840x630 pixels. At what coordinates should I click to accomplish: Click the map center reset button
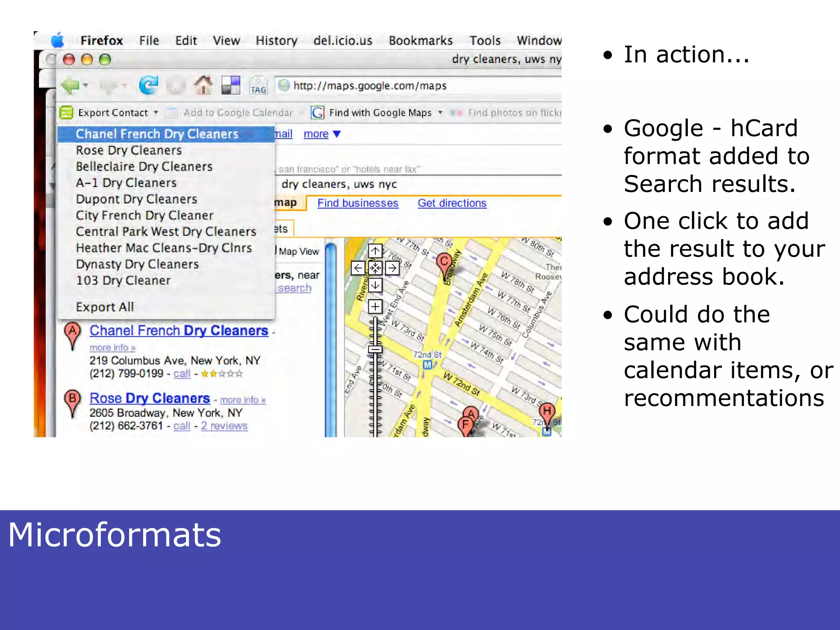point(375,268)
